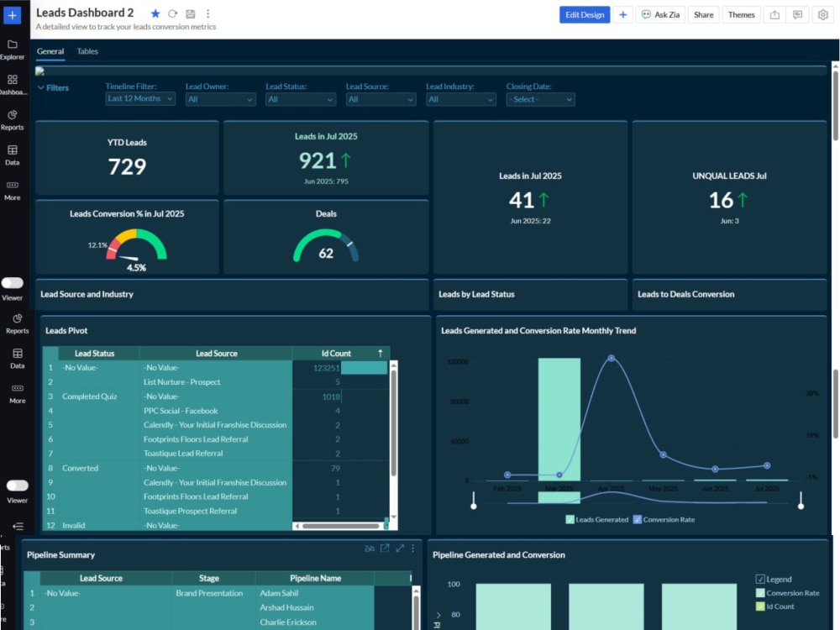Click the save icon in the title bar
Viewport: 840px width, 630px height.
pyautogui.click(x=190, y=14)
